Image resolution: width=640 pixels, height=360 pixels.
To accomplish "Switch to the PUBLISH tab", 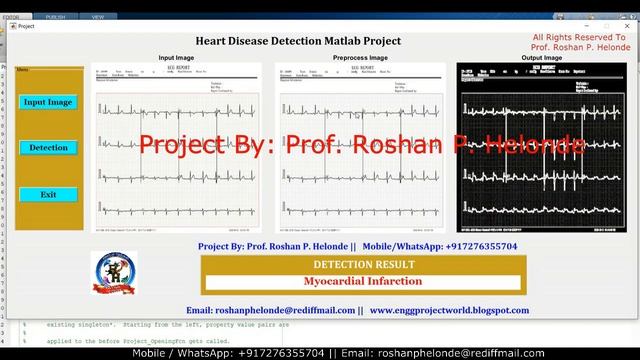I will click(x=56, y=17).
